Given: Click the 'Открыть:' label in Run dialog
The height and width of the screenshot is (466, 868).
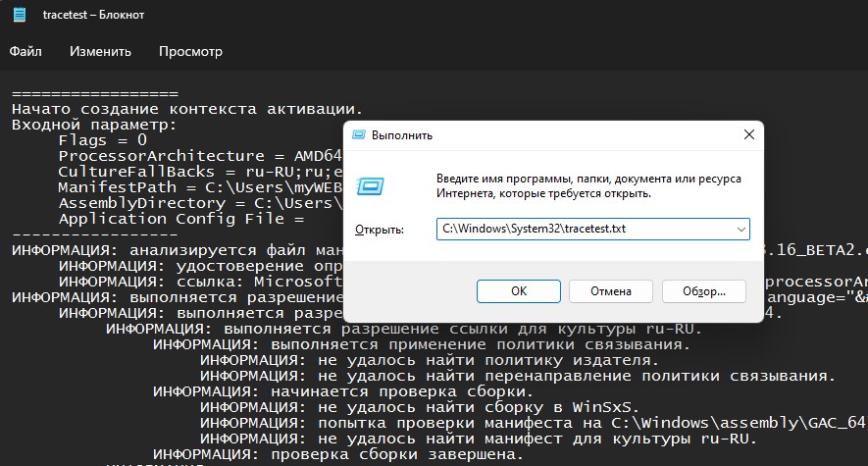Looking at the screenshot, I should tap(380, 230).
